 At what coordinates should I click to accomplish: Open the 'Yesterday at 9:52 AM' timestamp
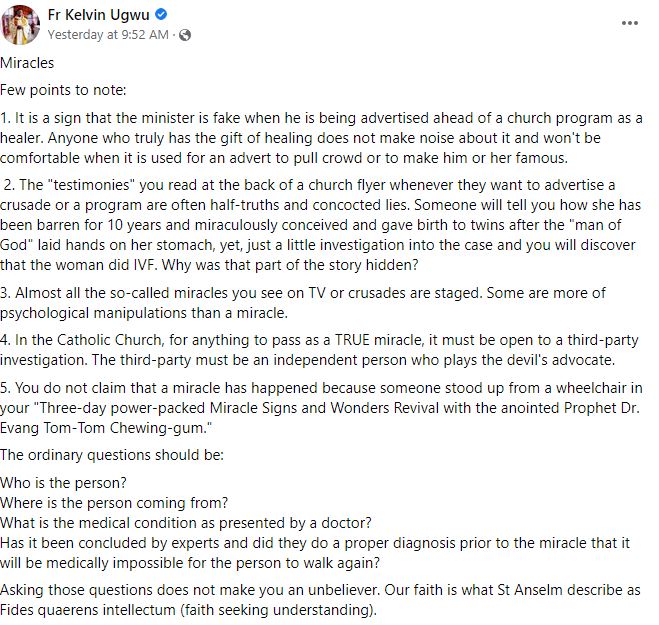coord(108,35)
